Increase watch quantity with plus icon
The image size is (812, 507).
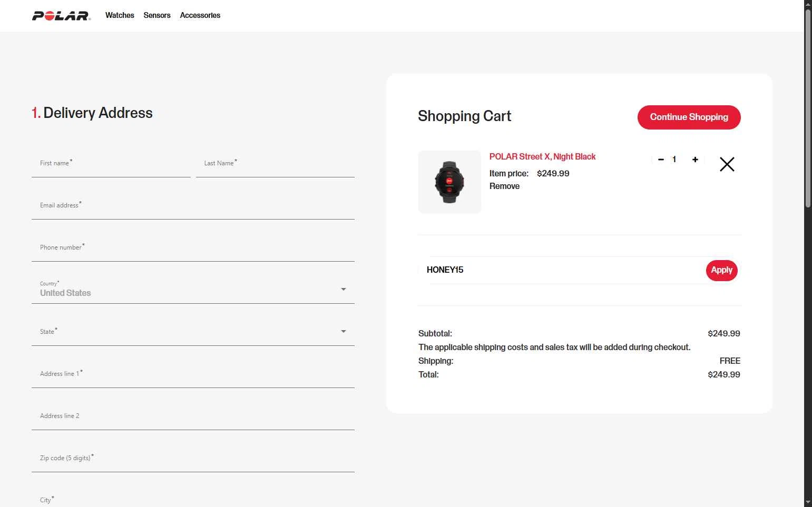tap(695, 160)
